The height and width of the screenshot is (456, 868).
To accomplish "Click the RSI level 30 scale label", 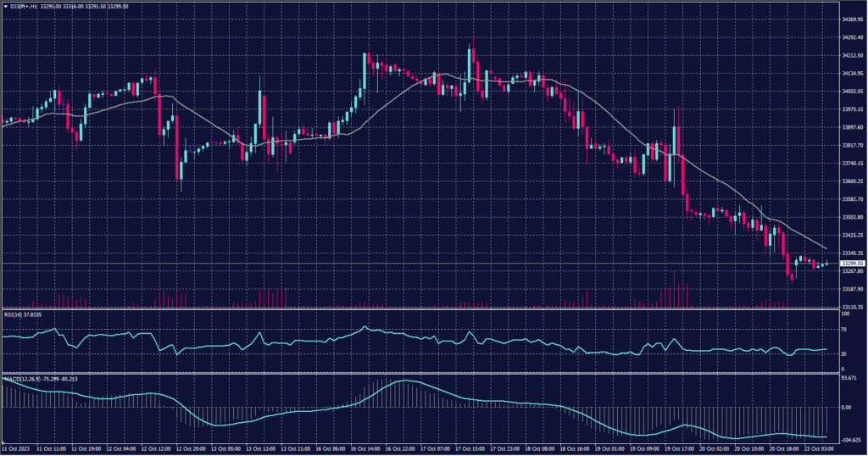I will [844, 354].
